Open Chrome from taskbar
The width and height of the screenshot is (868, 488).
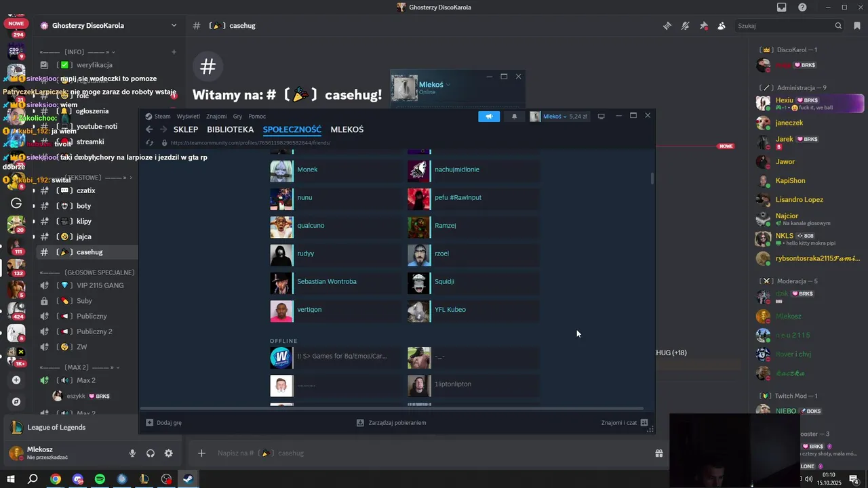(x=56, y=479)
